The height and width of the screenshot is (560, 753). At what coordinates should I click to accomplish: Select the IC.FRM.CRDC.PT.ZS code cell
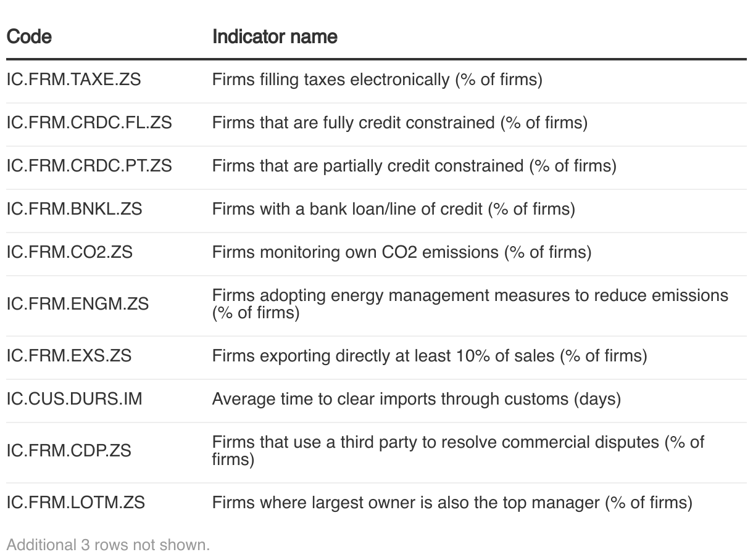(89, 166)
